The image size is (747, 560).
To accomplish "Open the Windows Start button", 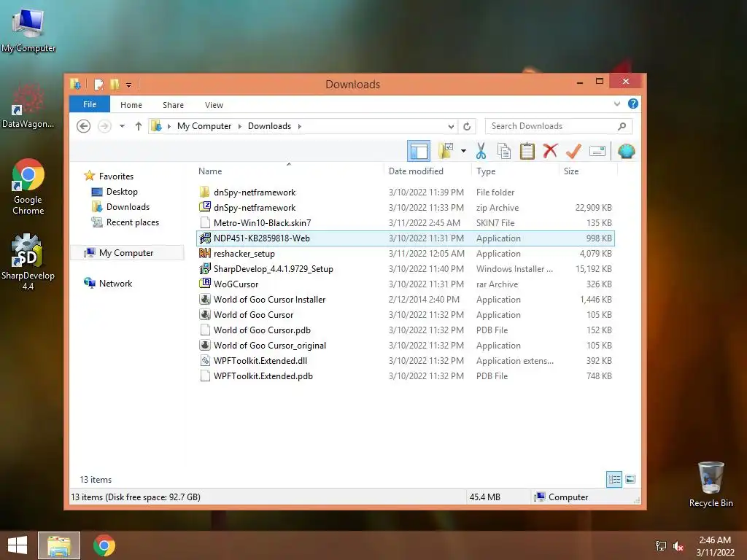I will [18, 545].
